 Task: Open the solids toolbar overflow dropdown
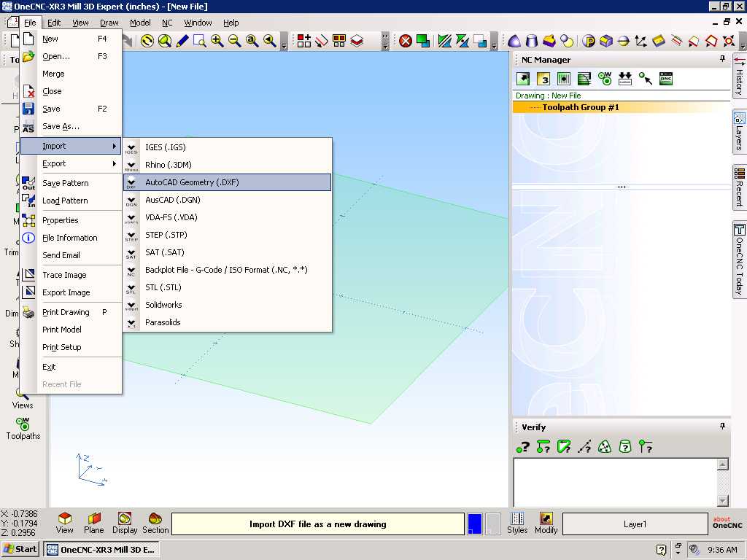click(742, 43)
